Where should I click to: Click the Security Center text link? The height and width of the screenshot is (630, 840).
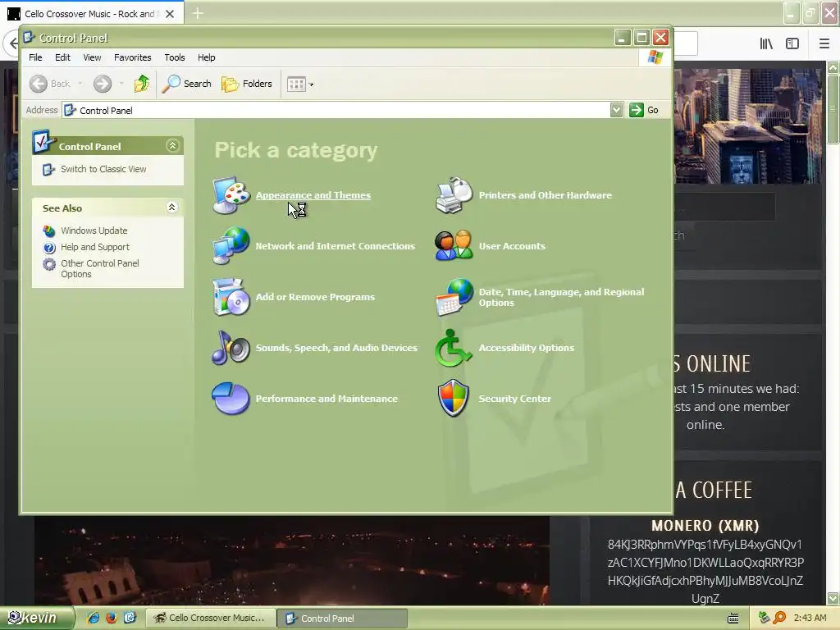[515, 399]
